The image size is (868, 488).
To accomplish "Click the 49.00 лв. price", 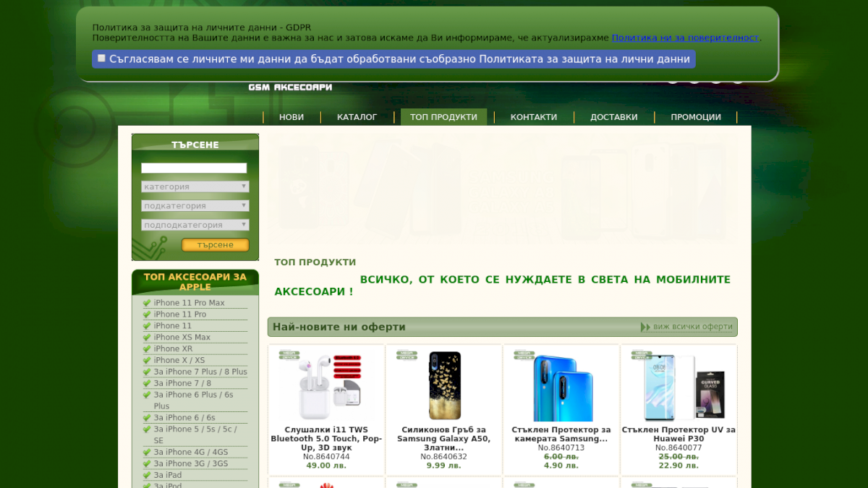I will click(326, 466).
